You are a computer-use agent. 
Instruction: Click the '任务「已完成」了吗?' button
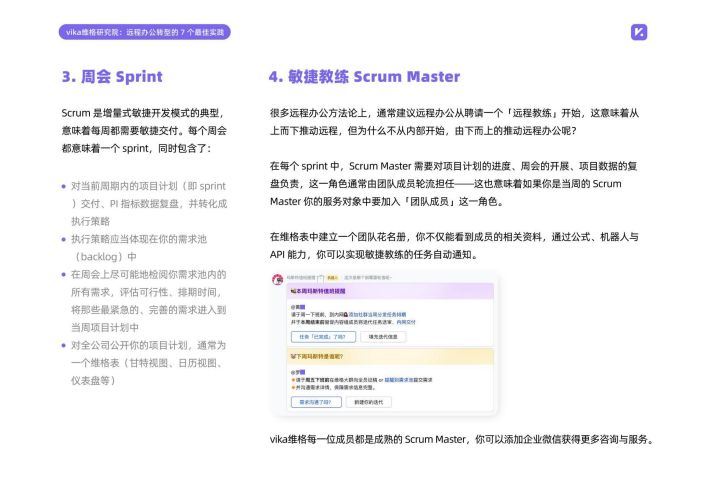pyautogui.click(x=323, y=337)
